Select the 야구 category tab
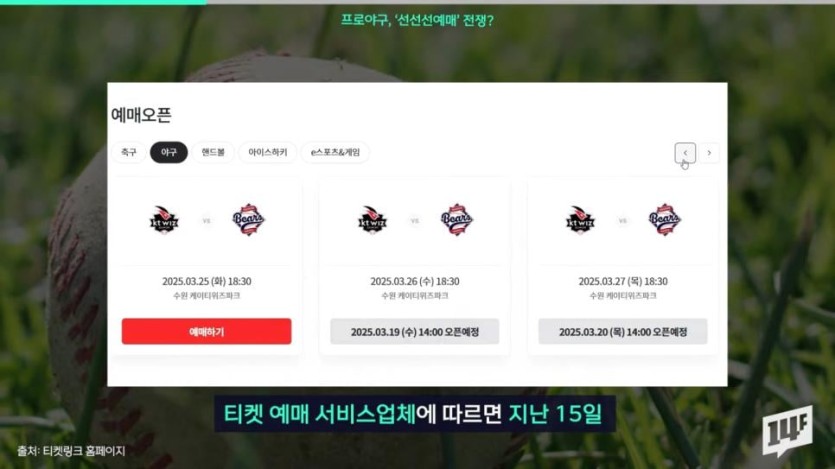Screen dimensions: 835x469 coord(169,152)
